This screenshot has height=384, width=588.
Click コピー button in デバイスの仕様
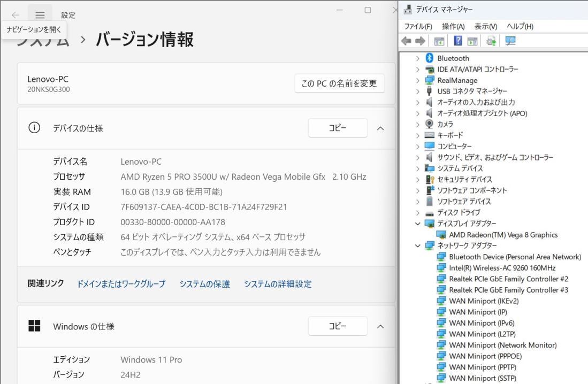pos(338,128)
